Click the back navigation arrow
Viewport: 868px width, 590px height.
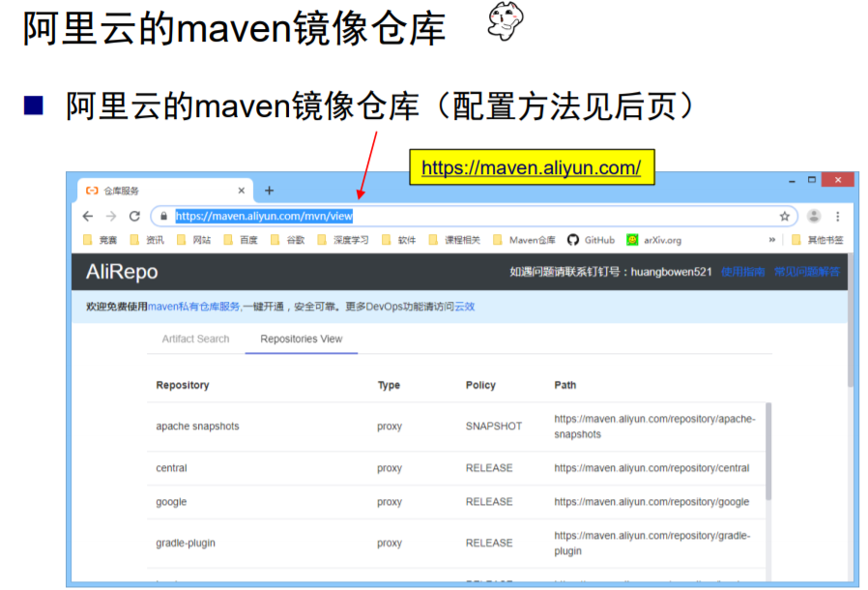86,216
